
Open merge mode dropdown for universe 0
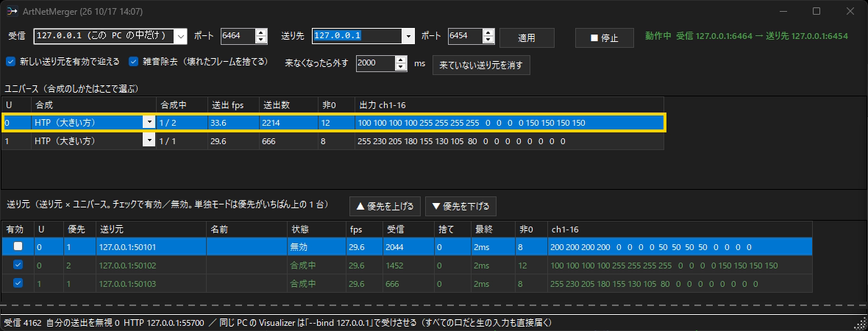[149, 123]
